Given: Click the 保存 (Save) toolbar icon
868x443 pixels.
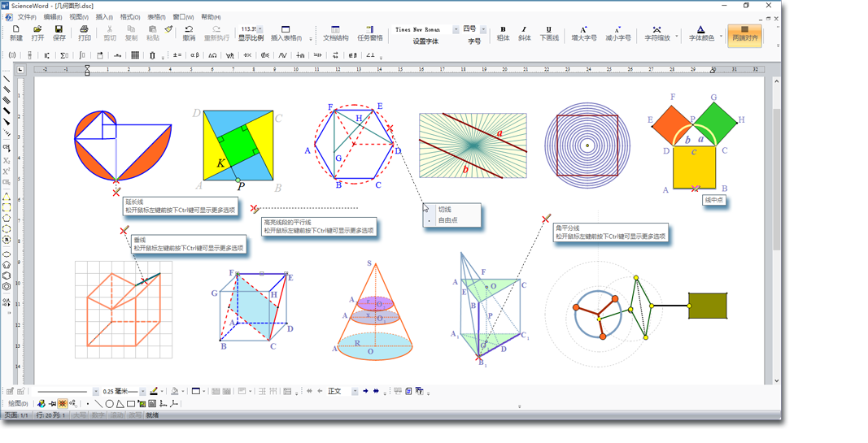Looking at the screenshot, I should (59, 33).
